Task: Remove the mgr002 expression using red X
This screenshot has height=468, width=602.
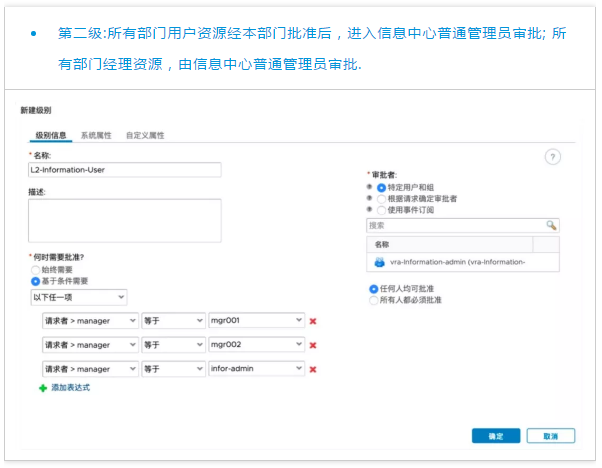Action: (313, 345)
